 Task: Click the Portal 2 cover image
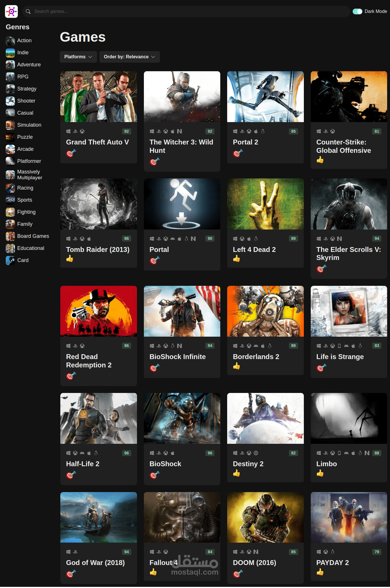tap(265, 97)
